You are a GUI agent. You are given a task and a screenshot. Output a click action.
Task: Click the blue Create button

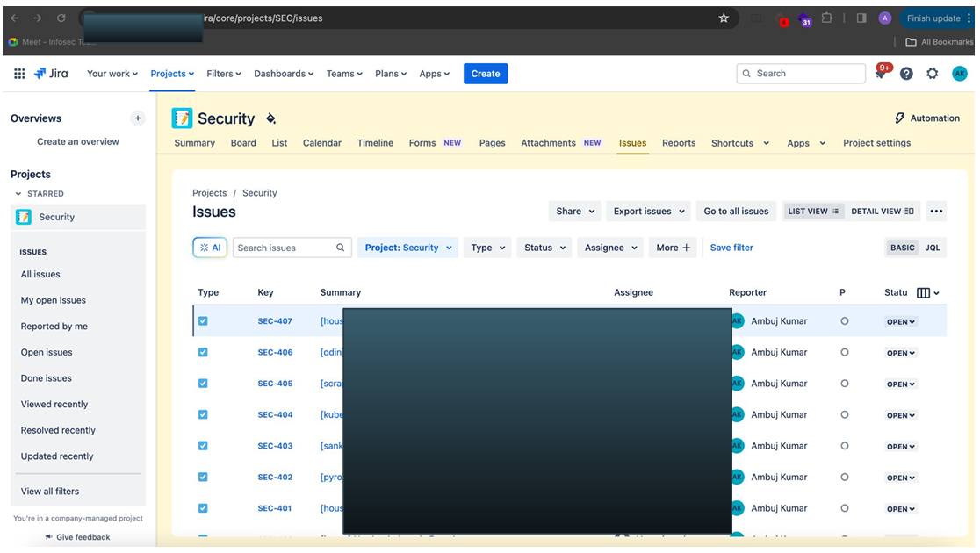point(486,74)
